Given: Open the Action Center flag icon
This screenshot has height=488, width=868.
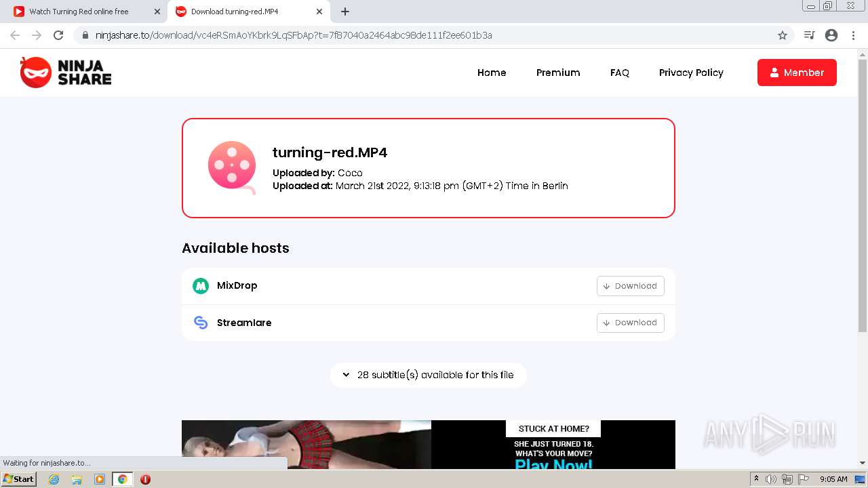Looking at the screenshot, I should [804, 479].
